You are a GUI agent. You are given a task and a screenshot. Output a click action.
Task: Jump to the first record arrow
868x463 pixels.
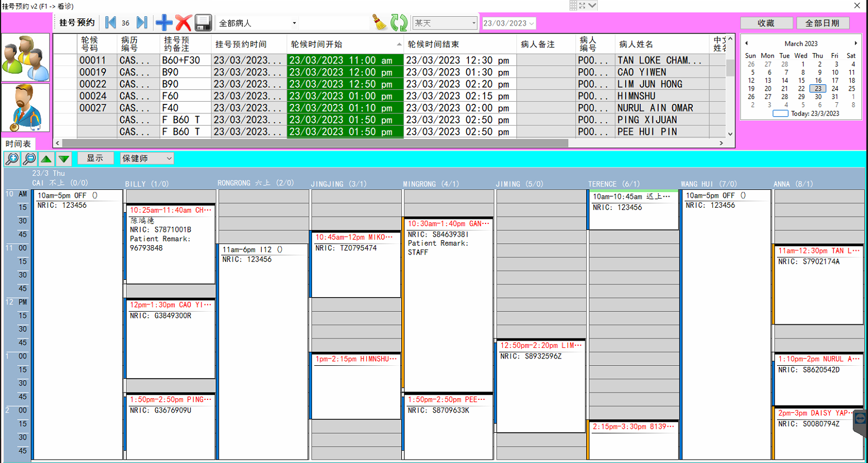point(111,23)
